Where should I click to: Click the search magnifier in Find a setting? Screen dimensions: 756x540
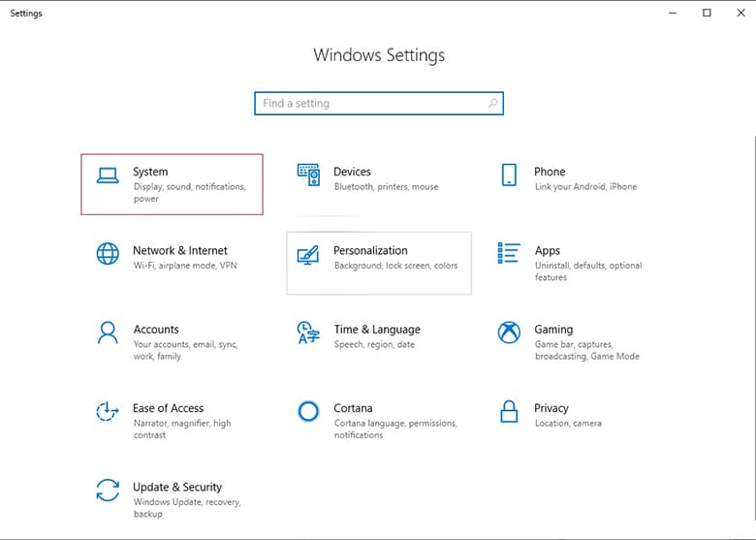pyautogui.click(x=492, y=103)
